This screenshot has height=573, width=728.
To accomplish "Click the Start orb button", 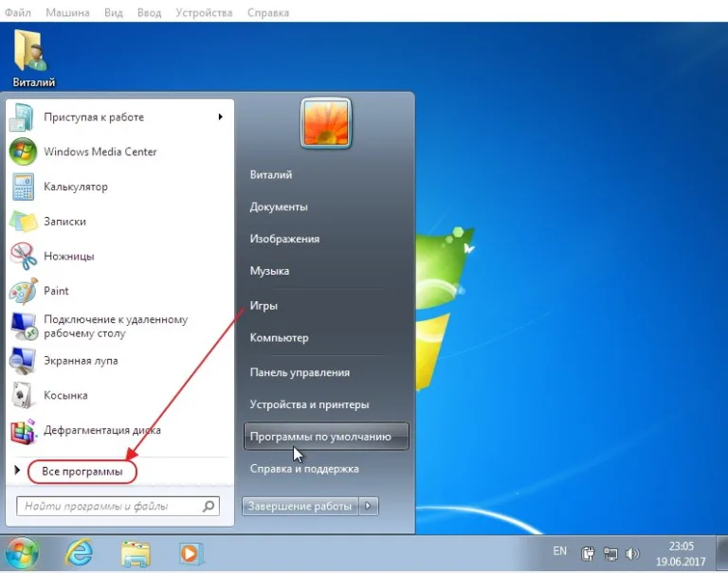I will click(22, 553).
